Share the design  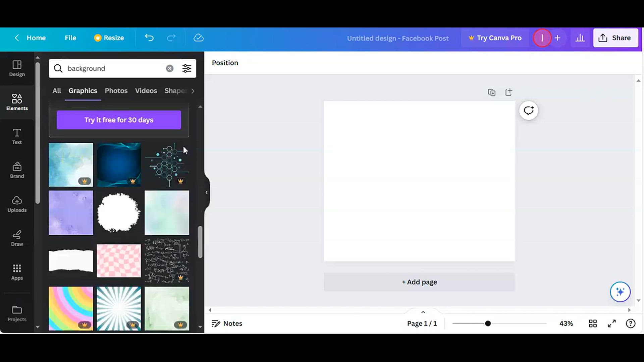click(x=615, y=38)
